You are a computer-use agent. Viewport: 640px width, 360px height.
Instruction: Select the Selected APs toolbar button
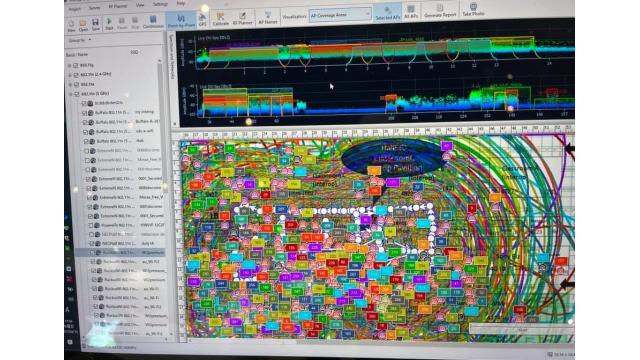click(x=387, y=13)
